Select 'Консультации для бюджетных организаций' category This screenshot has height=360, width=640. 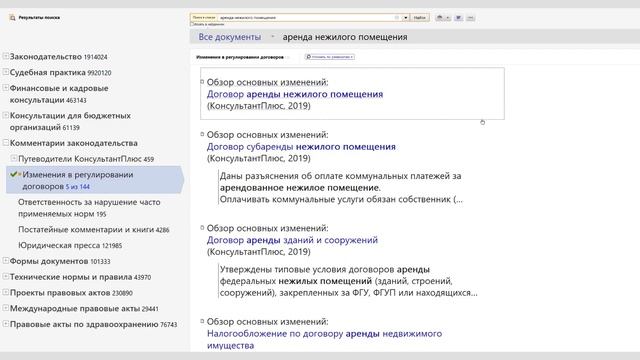70,121
